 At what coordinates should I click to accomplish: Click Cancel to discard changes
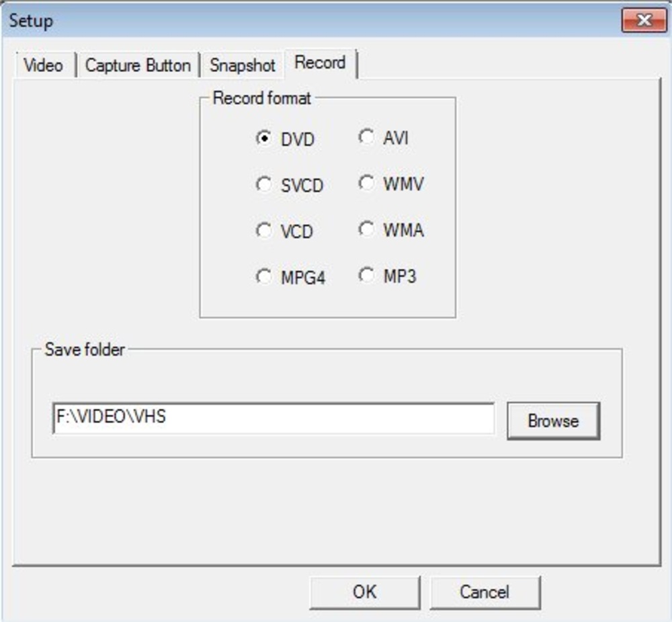click(x=484, y=592)
